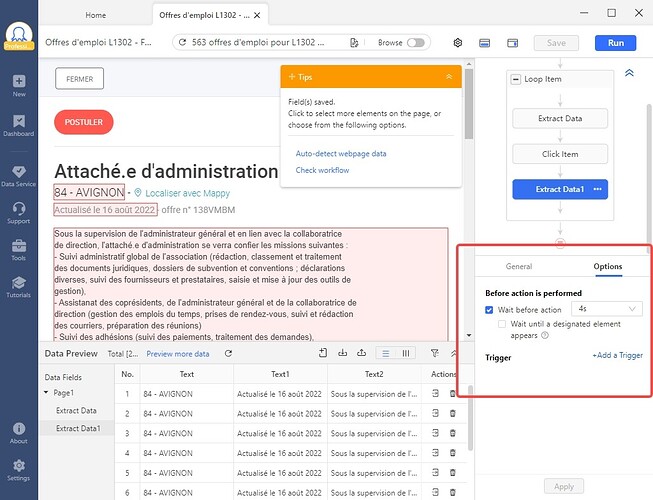Click the add field icon in Data Preview
The width and height of the screenshot is (653, 500).
pyautogui.click(x=323, y=353)
